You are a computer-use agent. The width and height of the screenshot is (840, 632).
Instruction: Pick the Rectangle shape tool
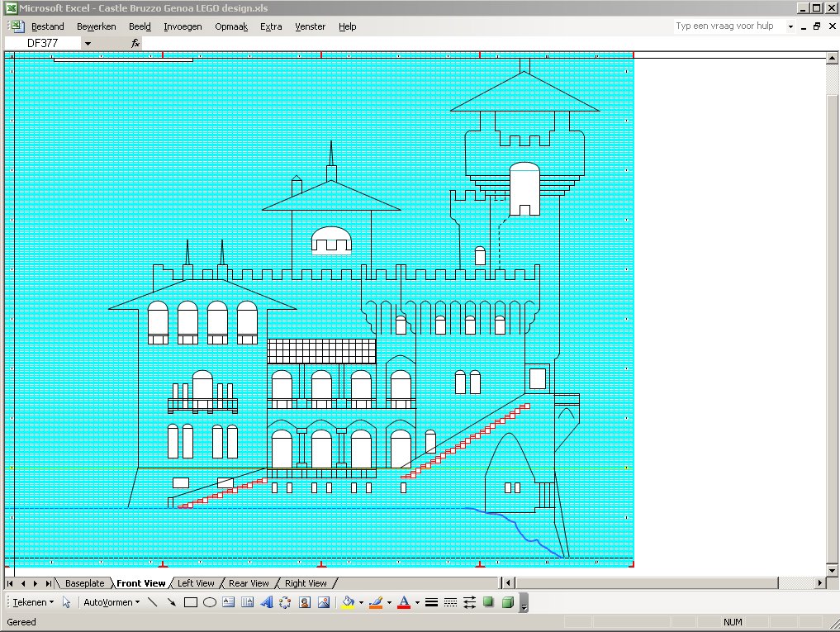pos(191,602)
